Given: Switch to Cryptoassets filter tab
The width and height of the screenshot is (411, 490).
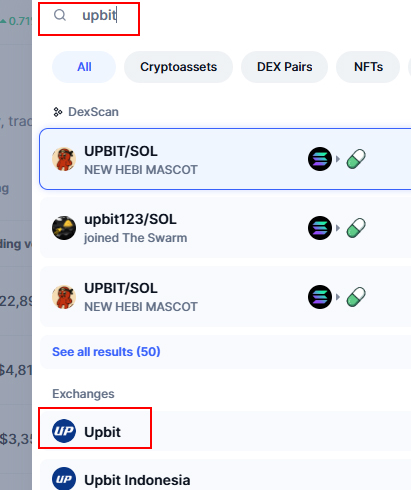Looking at the screenshot, I should 178,67.
